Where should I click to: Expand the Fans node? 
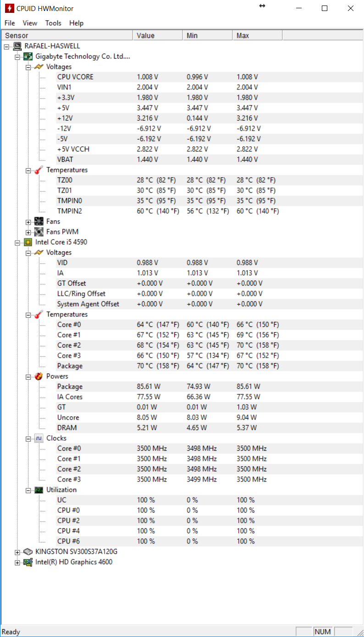click(x=28, y=222)
